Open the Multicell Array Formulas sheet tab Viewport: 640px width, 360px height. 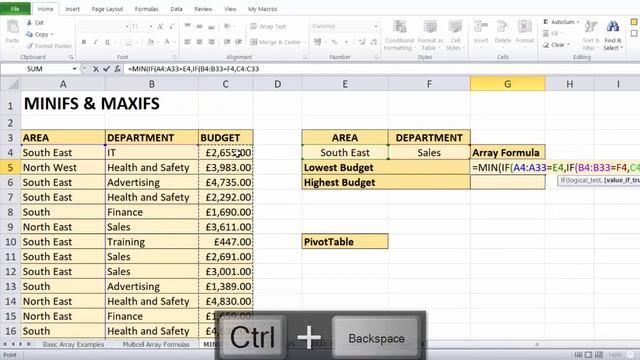156,344
